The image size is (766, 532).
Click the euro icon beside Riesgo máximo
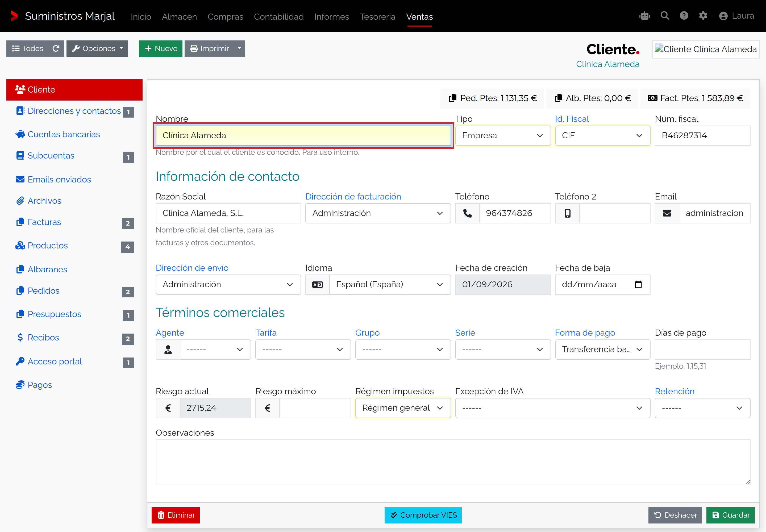pyautogui.click(x=267, y=408)
